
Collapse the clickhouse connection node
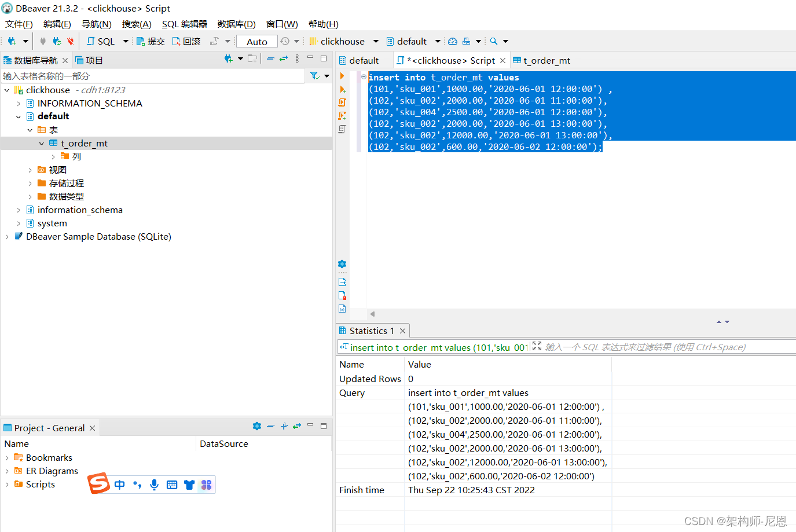6,90
